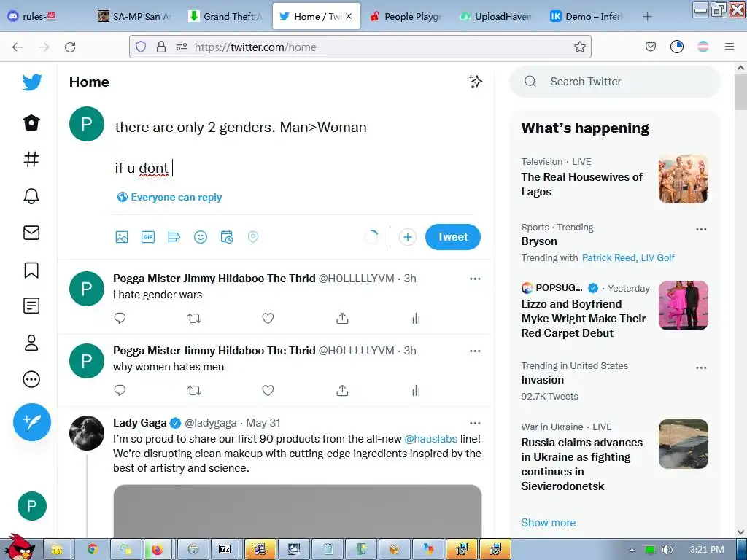Add a poll to the tweet

(174, 237)
